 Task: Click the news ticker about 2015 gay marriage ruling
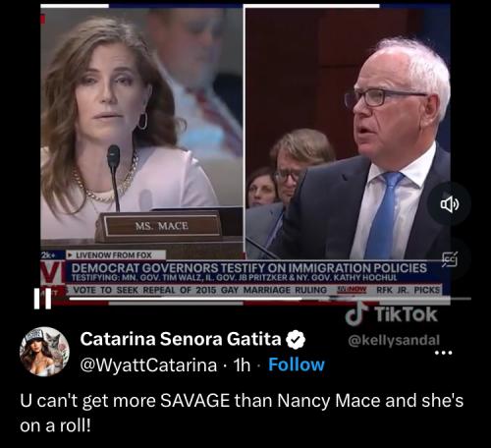(200, 290)
